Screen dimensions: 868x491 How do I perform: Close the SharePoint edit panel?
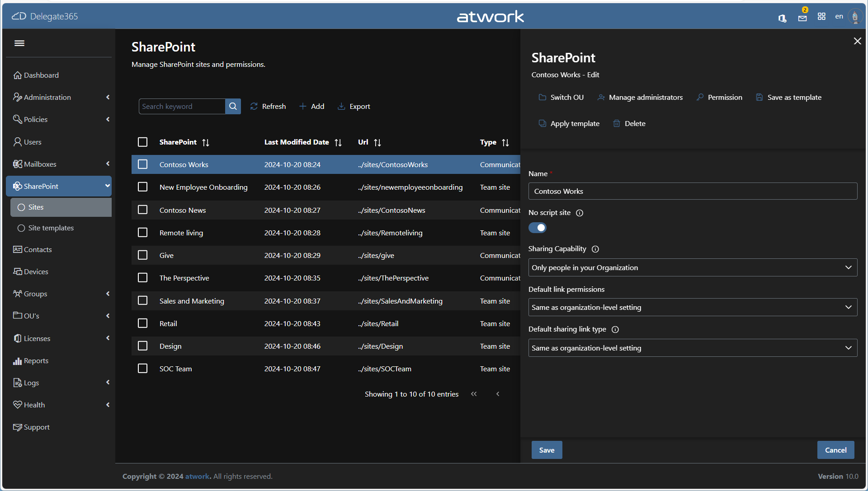[x=857, y=41]
